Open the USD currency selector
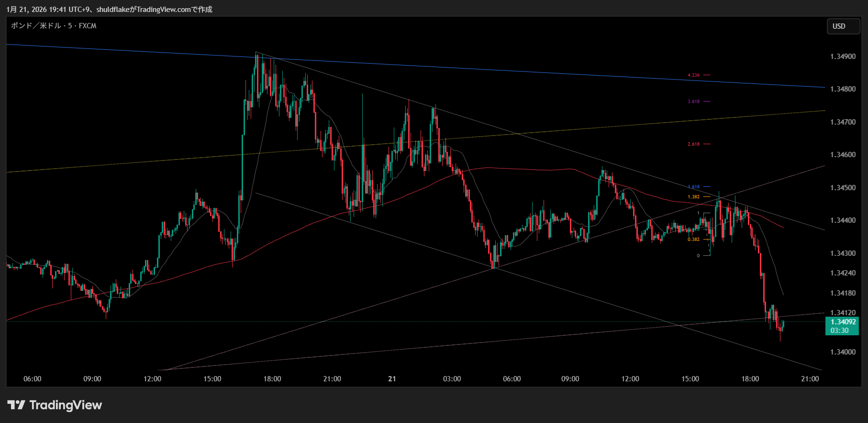This screenshot has height=423, width=868. (843, 26)
